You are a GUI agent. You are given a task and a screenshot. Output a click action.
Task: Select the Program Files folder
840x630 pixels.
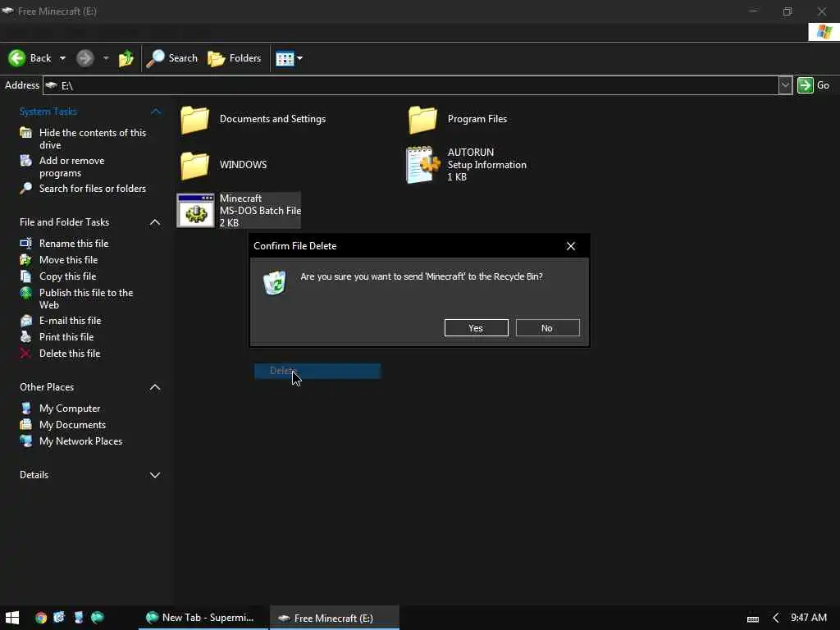[458, 119]
